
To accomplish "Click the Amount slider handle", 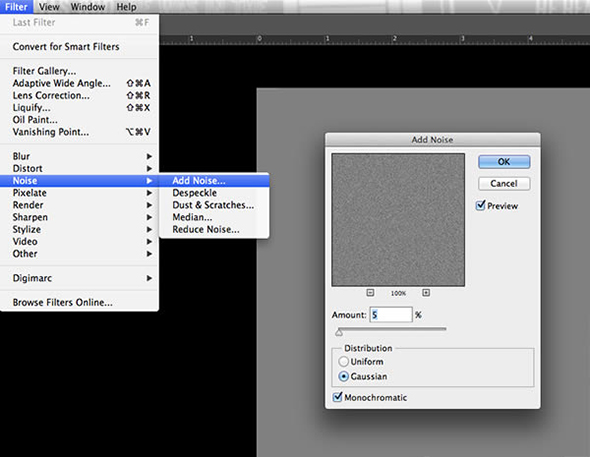I will 339,332.
